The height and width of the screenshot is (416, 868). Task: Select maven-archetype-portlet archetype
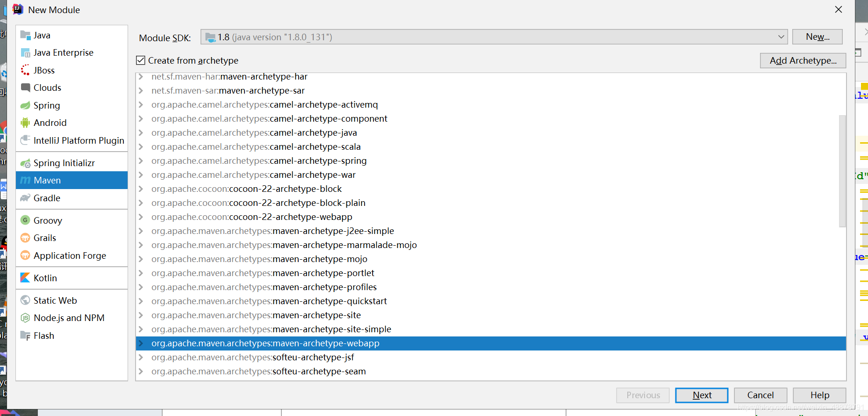[x=491, y=273]
